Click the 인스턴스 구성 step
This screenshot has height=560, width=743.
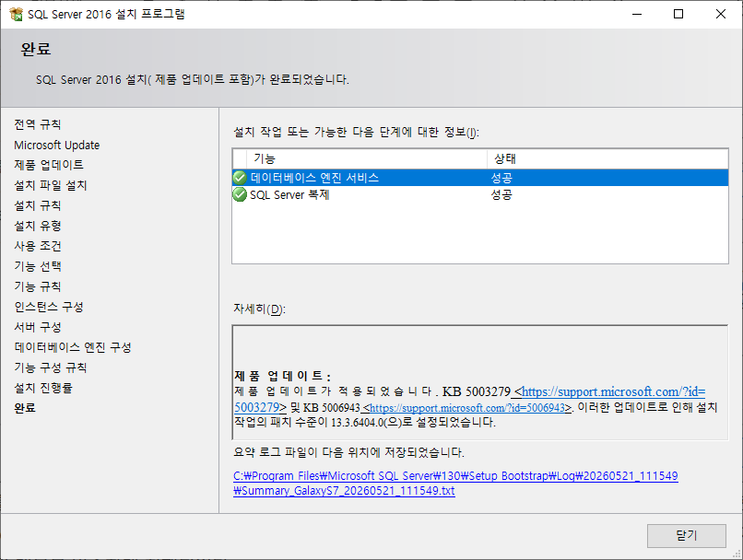tap(49, 307)
